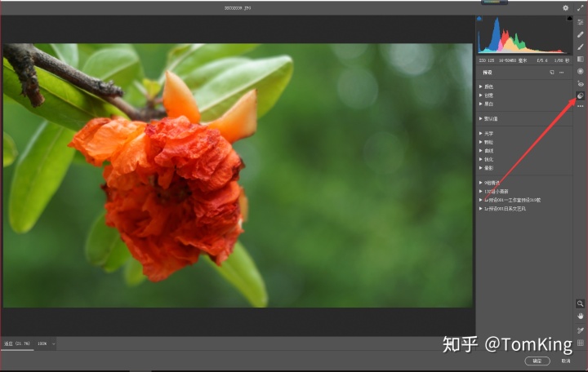Click the ISO 125 metadata value

pyautogui.click(x=487, y=60)
